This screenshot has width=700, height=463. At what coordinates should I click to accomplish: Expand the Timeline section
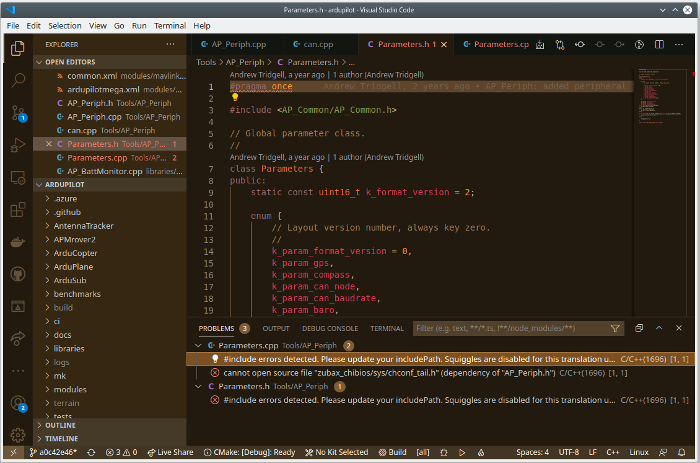(x=111, y=439)
